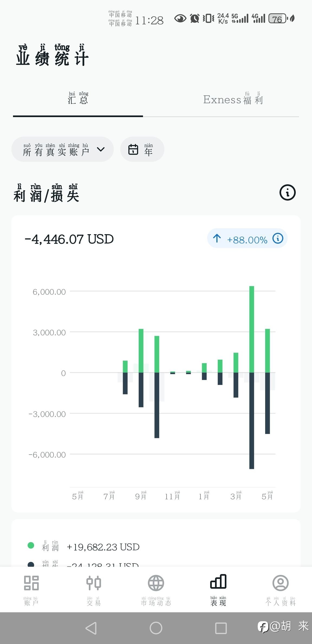Viewport: 312px width, 644px height.
Task: Open the Markets (市场动态) globe icon
Action: (156, 583)
